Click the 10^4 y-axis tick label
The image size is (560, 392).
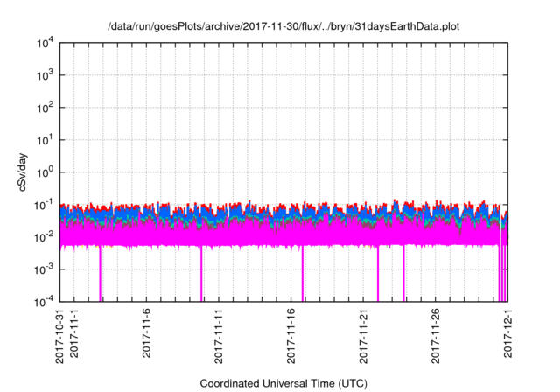[45, 43]
